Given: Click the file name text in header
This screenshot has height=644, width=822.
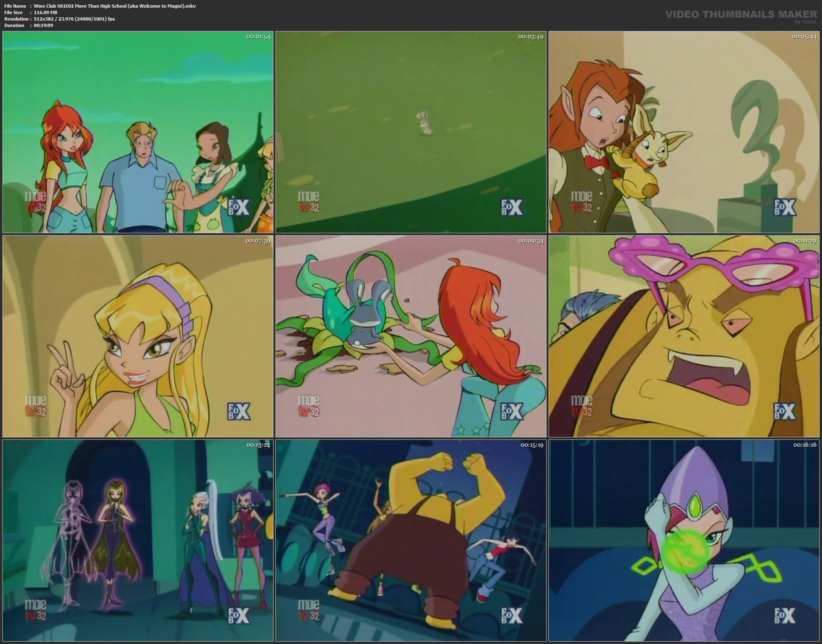Looking at the screenshot, I should (115, 6).
